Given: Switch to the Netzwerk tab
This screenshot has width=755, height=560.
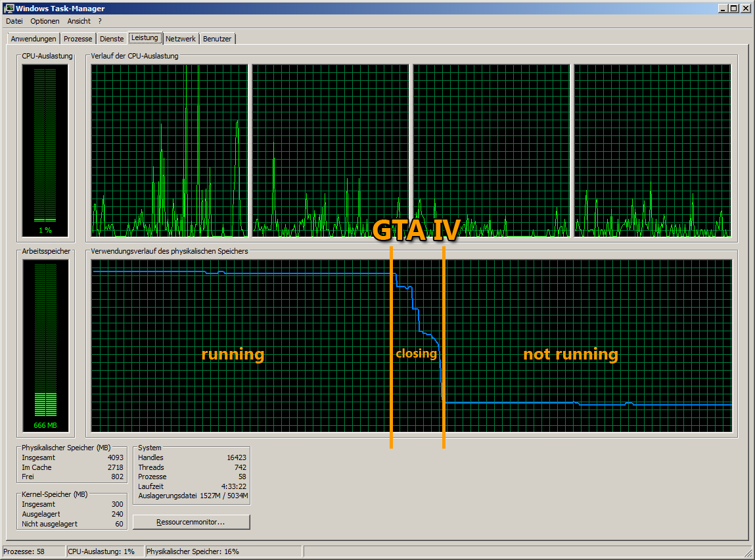Looking at the screenshot, I should (181, 39).
